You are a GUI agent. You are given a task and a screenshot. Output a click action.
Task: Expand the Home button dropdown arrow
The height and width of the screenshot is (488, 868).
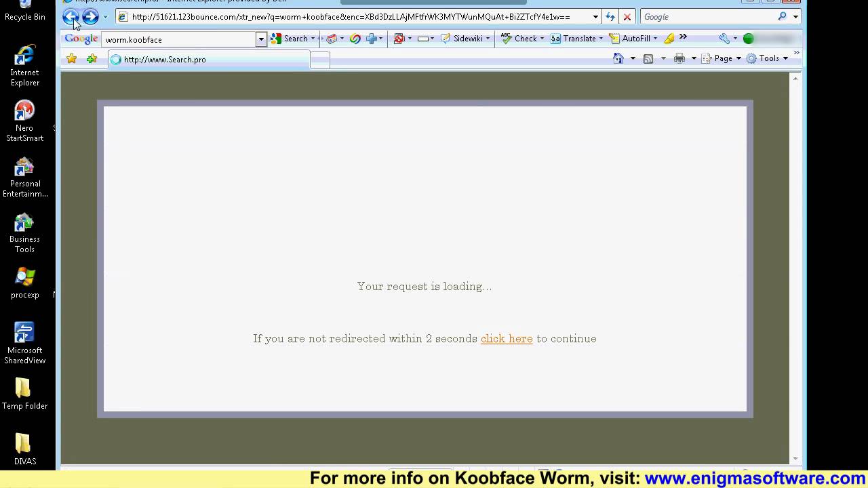[x=633, y=59]
